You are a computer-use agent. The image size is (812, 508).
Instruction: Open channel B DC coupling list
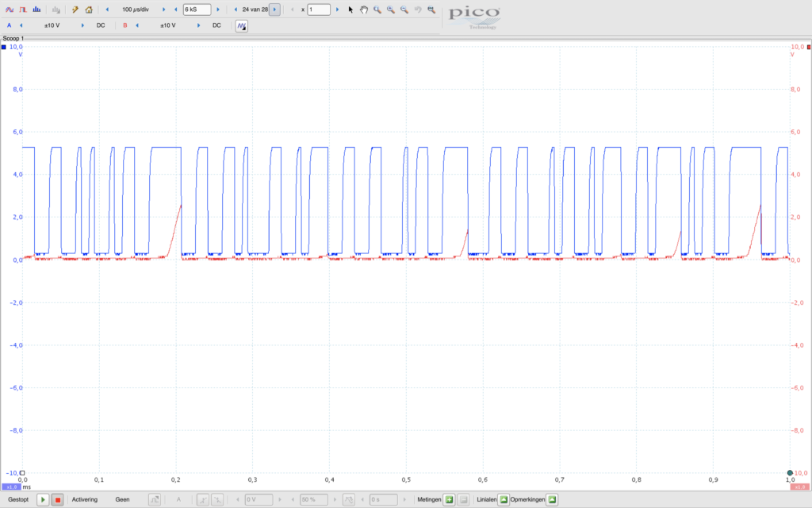click(x=217, y=25)
